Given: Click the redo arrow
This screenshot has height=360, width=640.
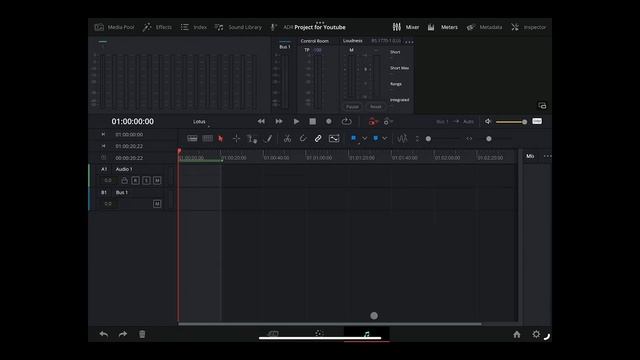Looking at the screenshot, I should coord(123,334).
